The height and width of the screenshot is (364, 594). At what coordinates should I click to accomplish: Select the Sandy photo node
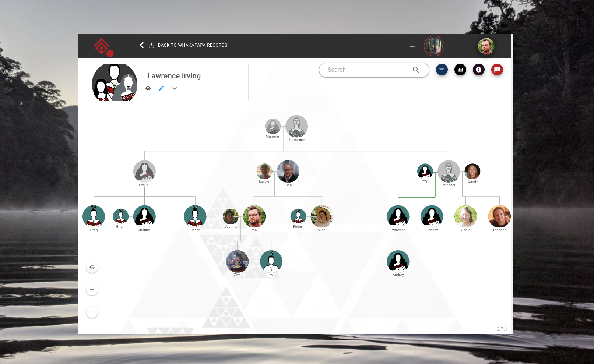pyautogui.click(x=472, y=171)
